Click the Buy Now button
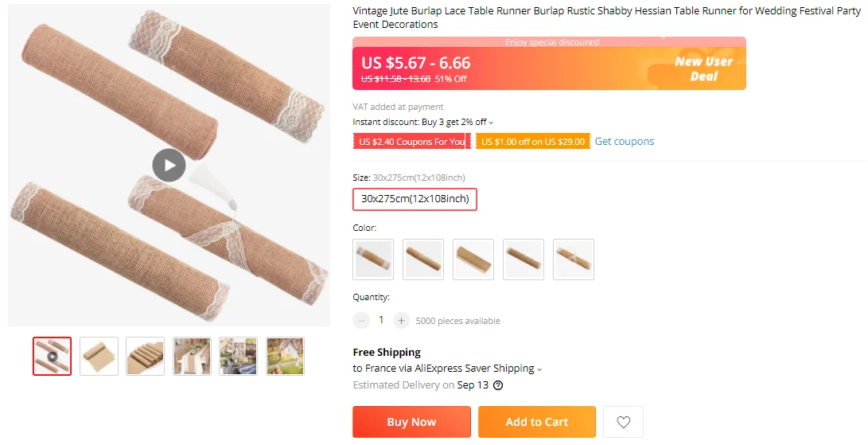 (x=411, y=422)
